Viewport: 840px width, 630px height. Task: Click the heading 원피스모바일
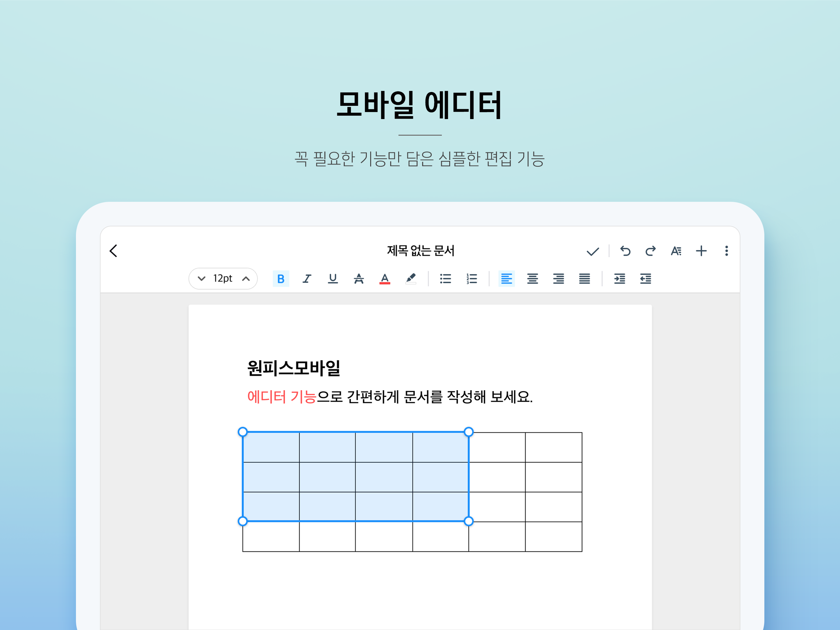pos(294,368)
